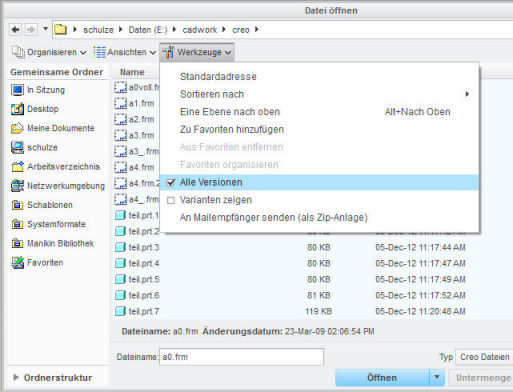513x392 pixels.
Task: Click the folder icon in address bar
Action: (x=60, y=29)
